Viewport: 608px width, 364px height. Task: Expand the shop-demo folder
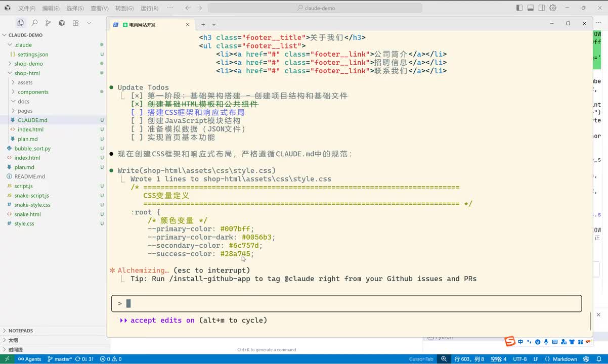[x=28, y=64]
